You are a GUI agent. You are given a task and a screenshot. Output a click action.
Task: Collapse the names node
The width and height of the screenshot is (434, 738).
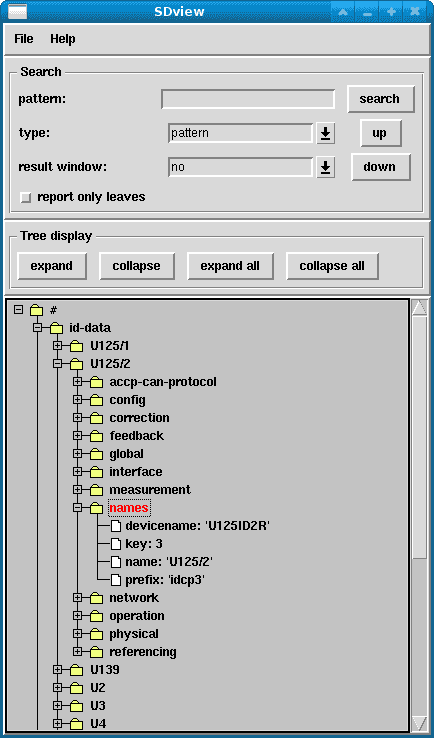(77, 508)
